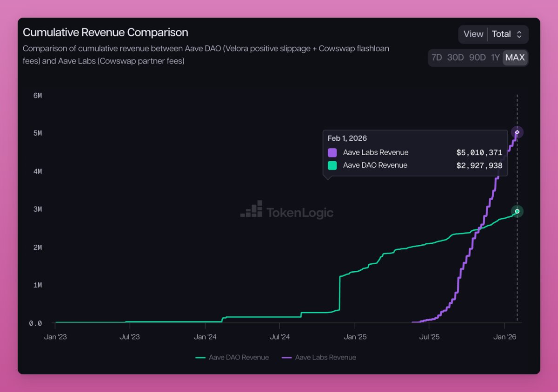Click the green Aave DAO data point marker
This screenshot has height=392, width=558.
[x=517, y=211]
